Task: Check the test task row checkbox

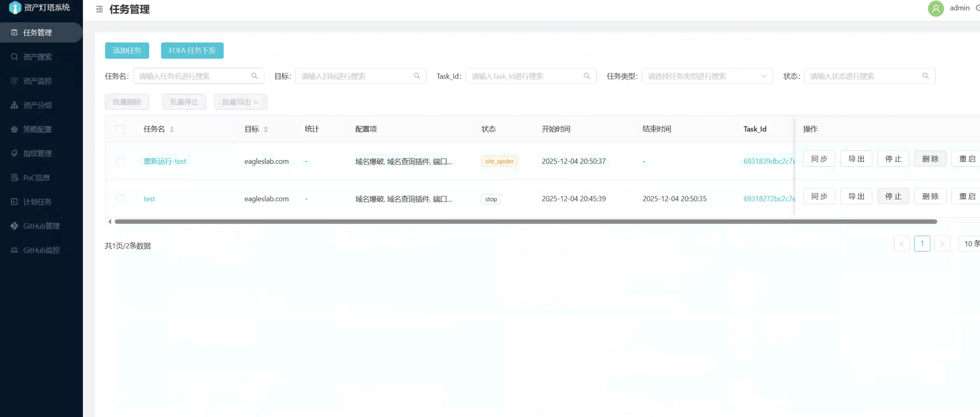Action: click(120, 199)
